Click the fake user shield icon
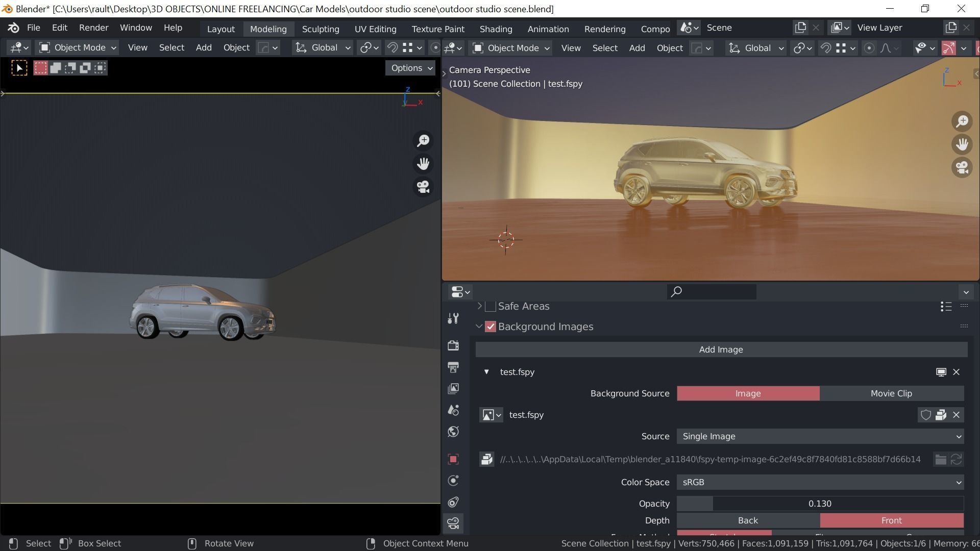 click(925, 415)
